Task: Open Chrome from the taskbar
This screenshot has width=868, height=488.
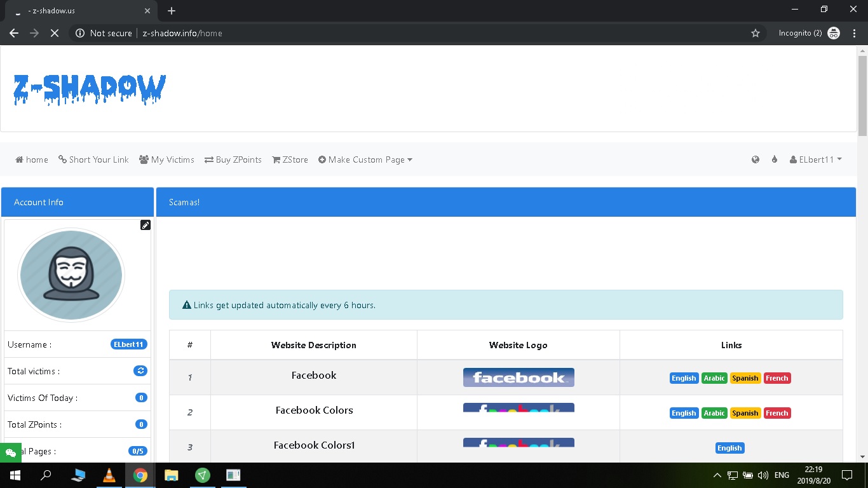Action: (140, 475)
